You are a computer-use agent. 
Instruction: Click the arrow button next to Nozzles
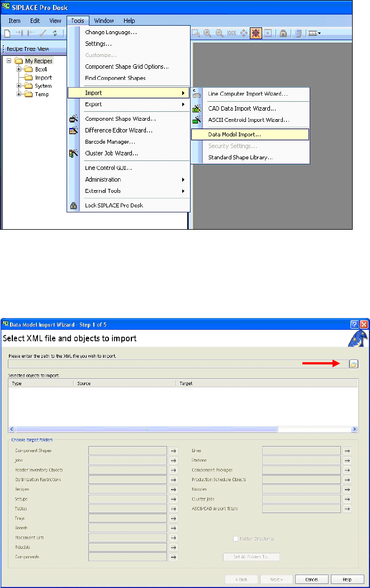pos(347,490)
